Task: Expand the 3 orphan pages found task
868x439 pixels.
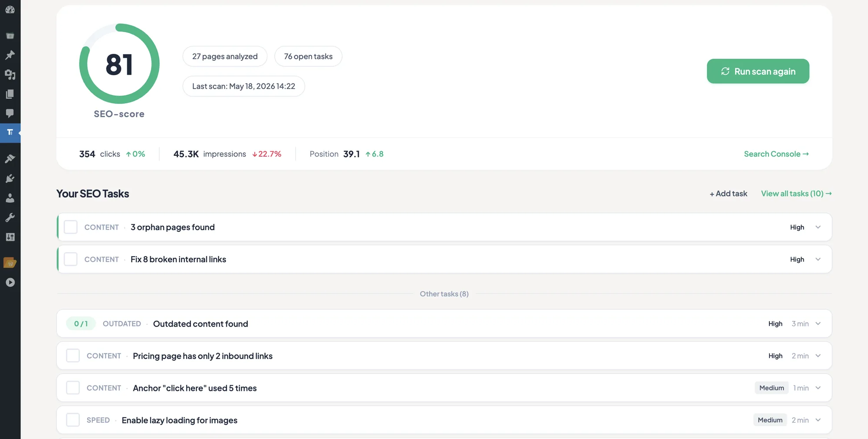Action: [x=818, y=227]
